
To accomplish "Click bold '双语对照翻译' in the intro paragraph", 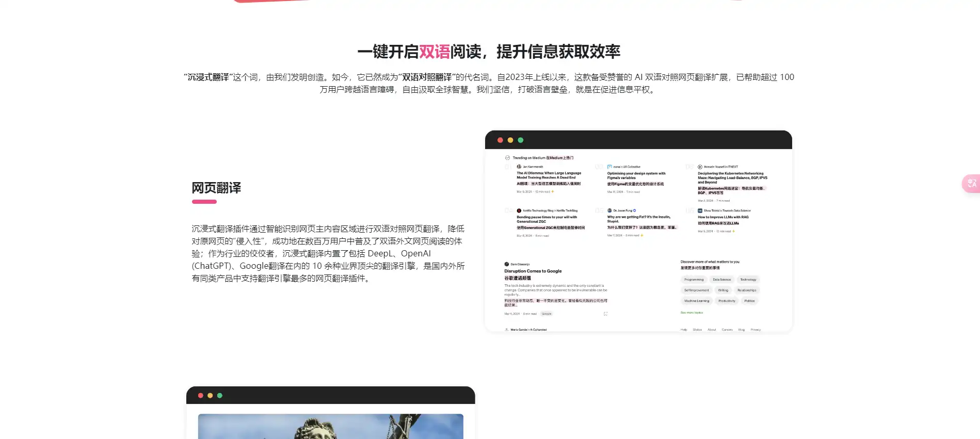I will click(427, 77).
